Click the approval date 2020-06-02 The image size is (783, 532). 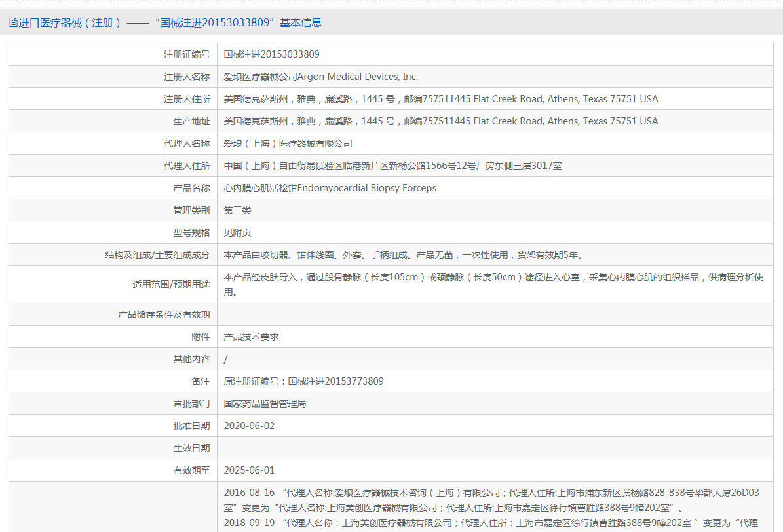pos(249,426)
